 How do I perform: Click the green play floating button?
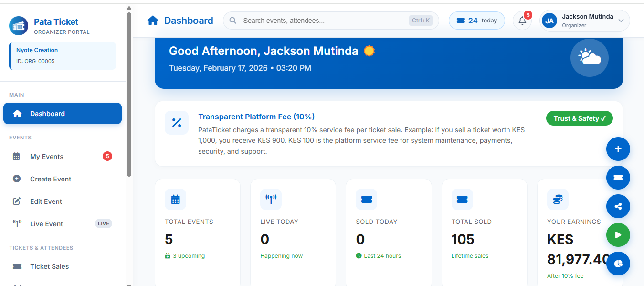618,235
